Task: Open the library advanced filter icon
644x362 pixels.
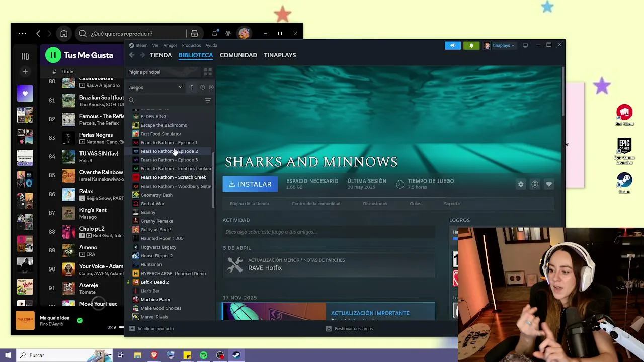Action: (x=208, y=100)
